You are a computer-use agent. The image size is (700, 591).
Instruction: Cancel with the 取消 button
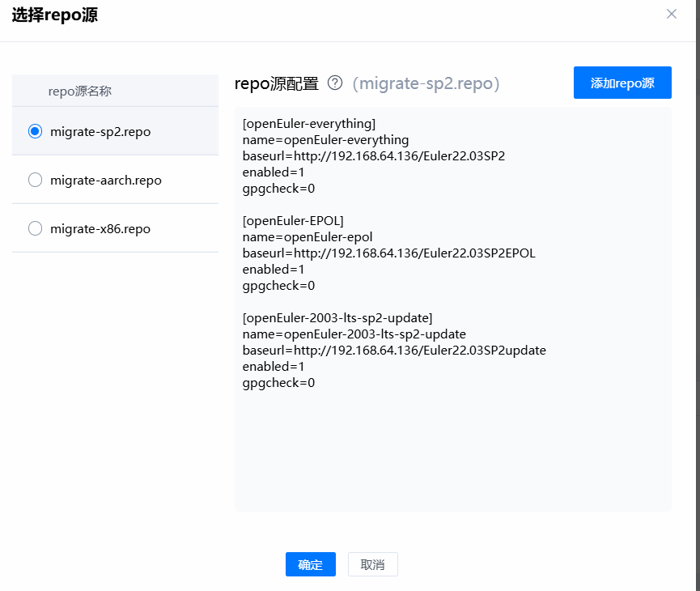click(x=372, y=564)
